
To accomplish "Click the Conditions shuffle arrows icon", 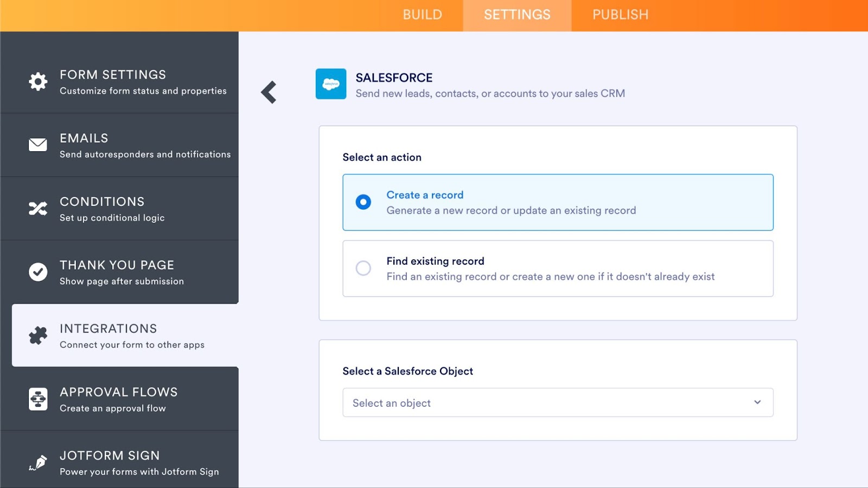I will tap(38, 209).
